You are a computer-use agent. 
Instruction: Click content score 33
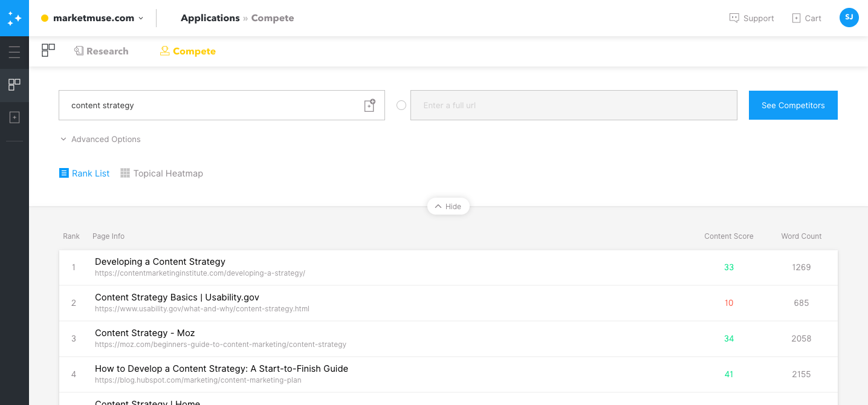click(729, 267)
